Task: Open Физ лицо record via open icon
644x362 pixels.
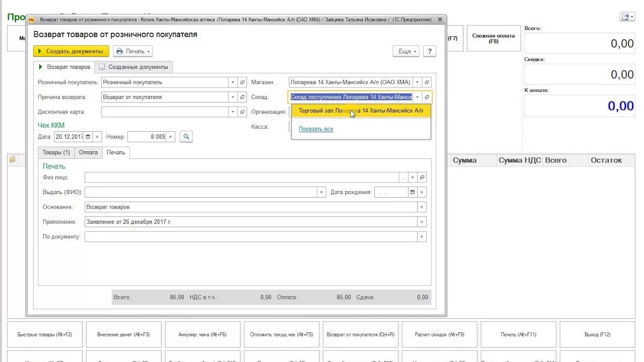Action: 422,177
